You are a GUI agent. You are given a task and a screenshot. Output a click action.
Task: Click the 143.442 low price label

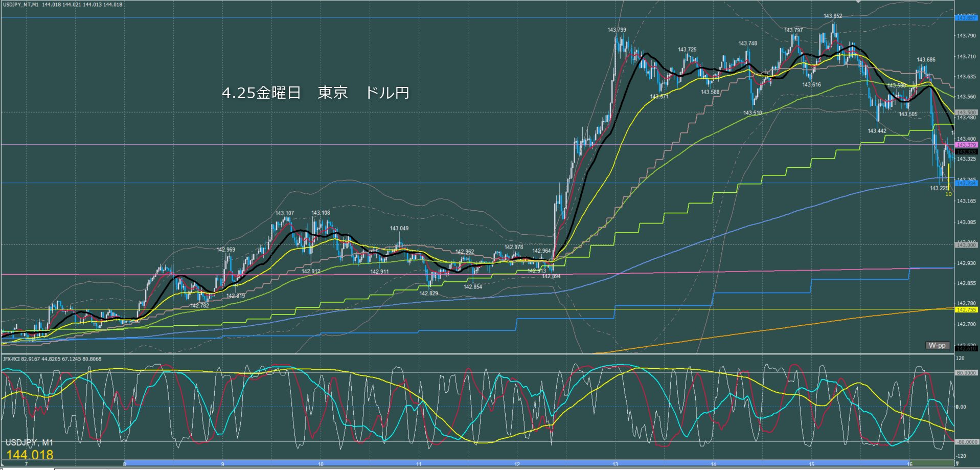877,131
